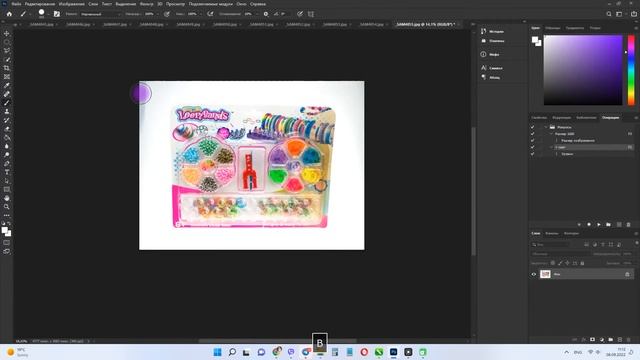This screenshot has width=640, height=360.
Task: Click the play action button
Action: point(598,224)
